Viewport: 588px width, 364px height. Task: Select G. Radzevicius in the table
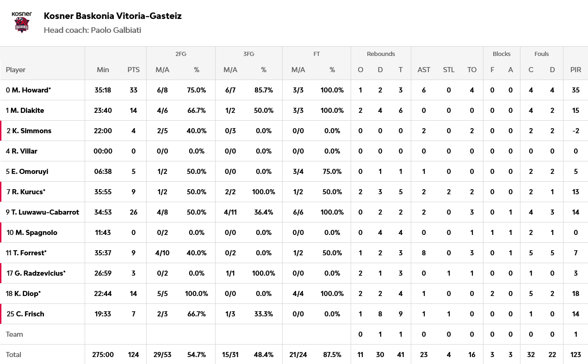(x=40, y=273)
